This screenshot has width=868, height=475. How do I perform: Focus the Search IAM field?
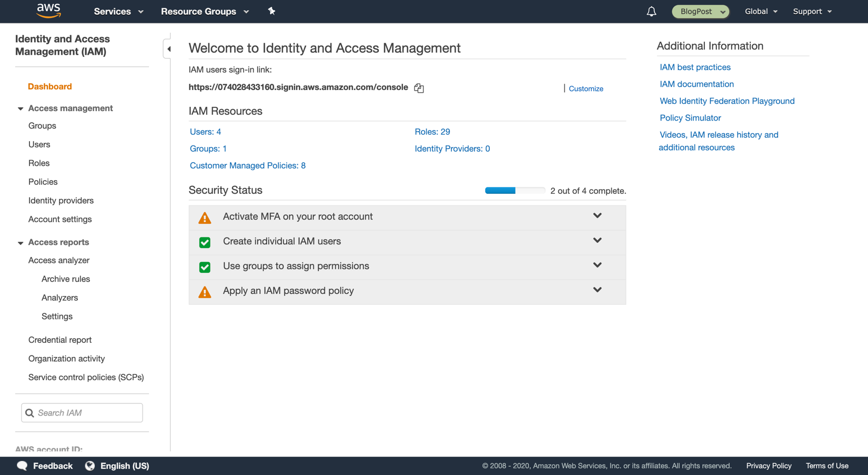(82, 413)
